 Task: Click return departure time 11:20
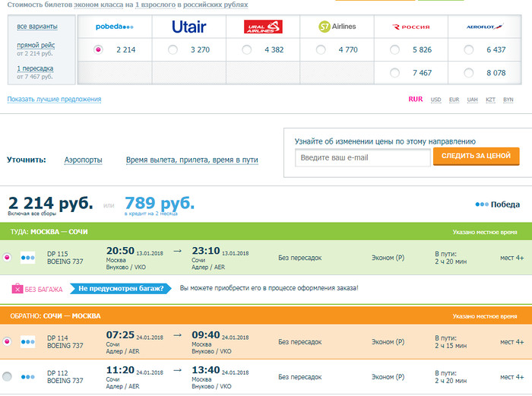point(120,370)
